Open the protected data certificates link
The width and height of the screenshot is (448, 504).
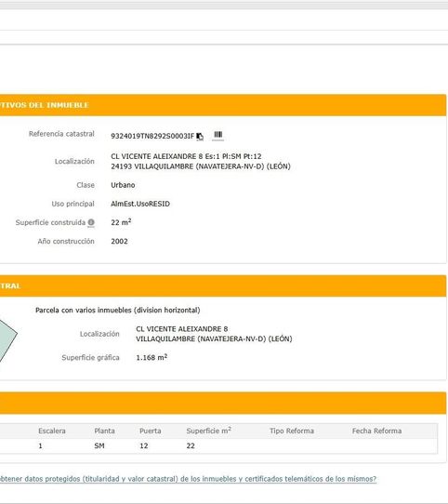point(188,479)
